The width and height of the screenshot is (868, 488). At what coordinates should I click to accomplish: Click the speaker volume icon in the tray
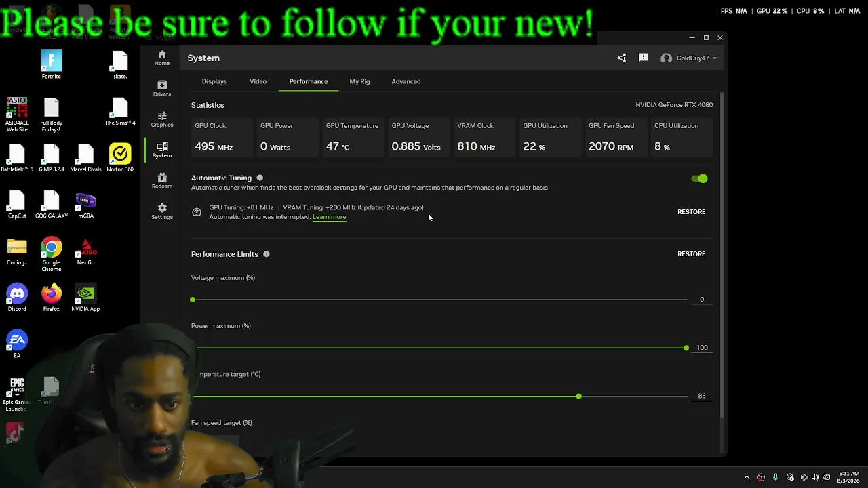[815, 477]
